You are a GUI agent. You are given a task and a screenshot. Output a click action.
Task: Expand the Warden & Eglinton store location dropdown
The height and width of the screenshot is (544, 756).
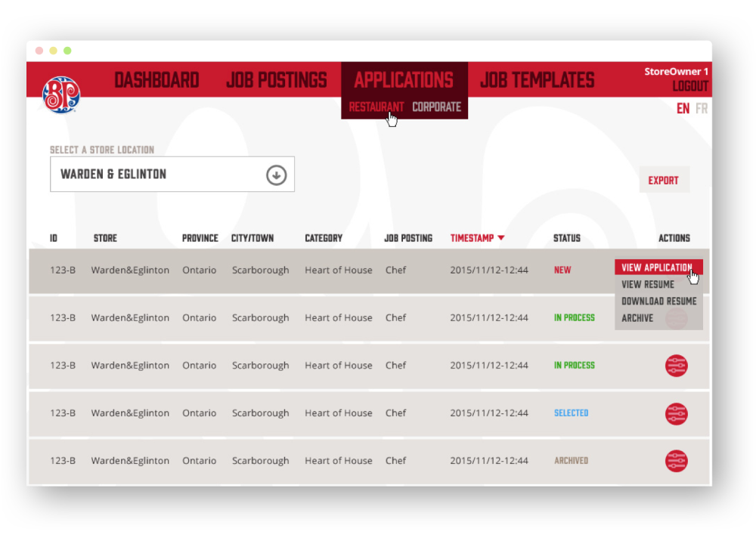(172, 175)
